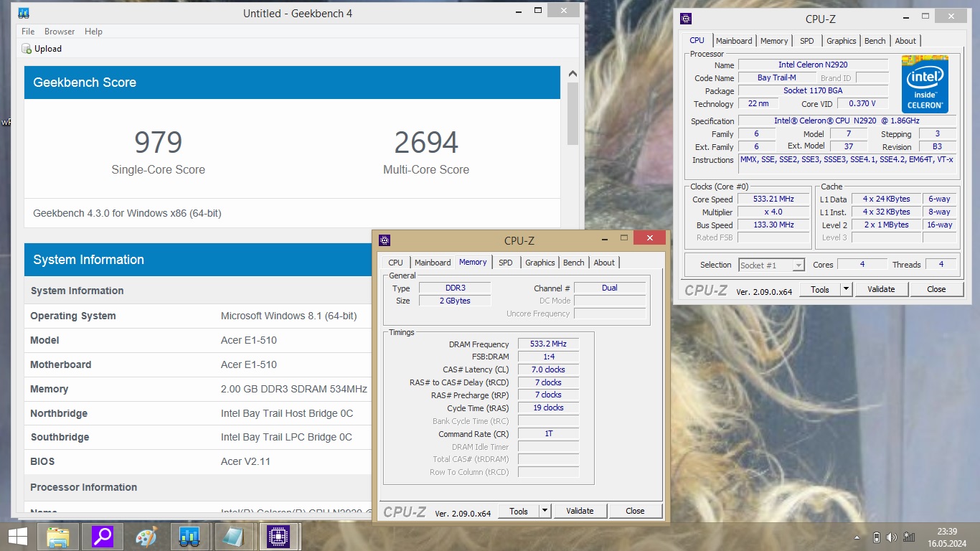Click the Multi-Core Score 2694
Viewport: 980px width, 551px height.
click(426, 143)
